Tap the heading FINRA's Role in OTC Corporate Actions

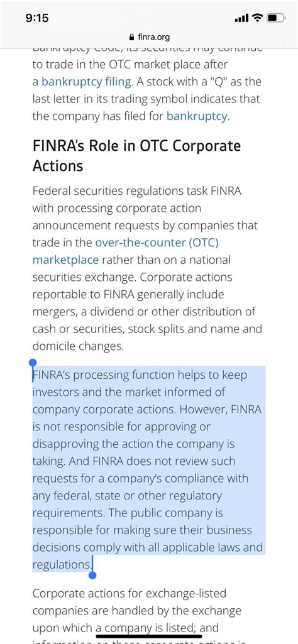(x=136, y=156)
